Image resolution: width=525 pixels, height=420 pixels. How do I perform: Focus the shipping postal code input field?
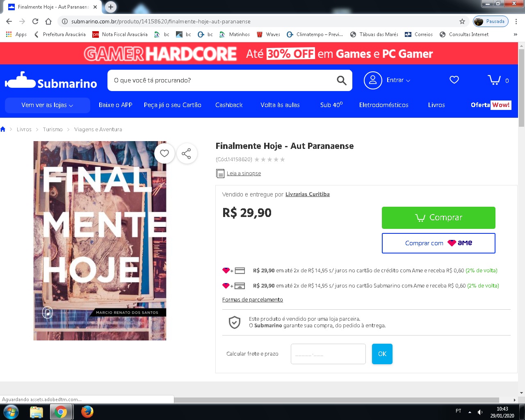pos(328,354)
